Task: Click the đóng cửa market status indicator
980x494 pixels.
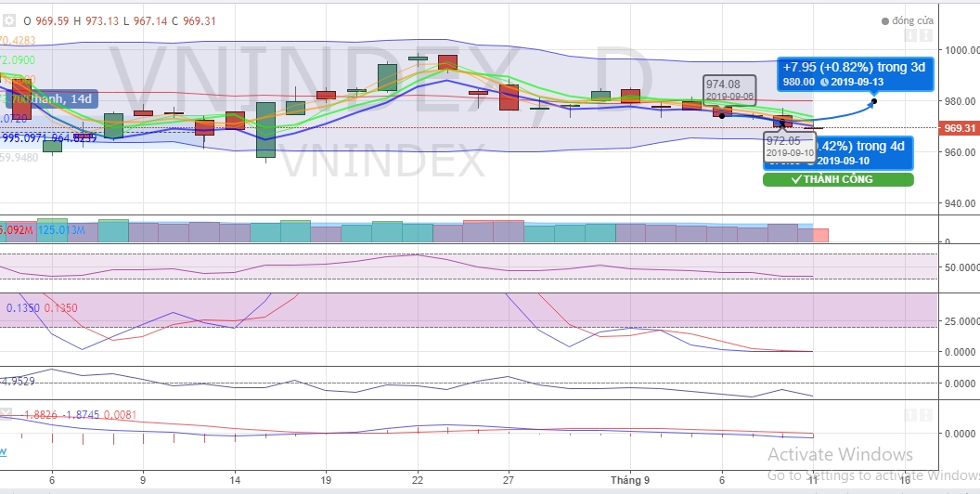Action: point(908,21)
